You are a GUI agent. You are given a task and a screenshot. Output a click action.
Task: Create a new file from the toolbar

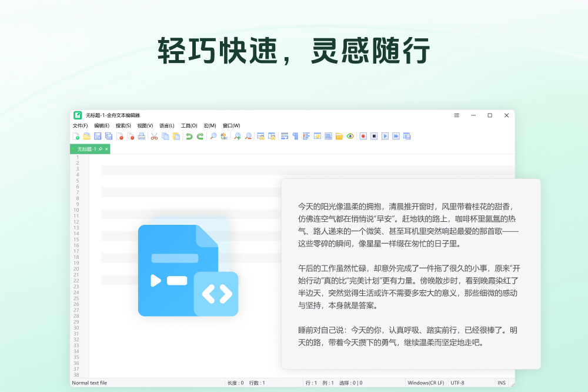coord(76,136)
